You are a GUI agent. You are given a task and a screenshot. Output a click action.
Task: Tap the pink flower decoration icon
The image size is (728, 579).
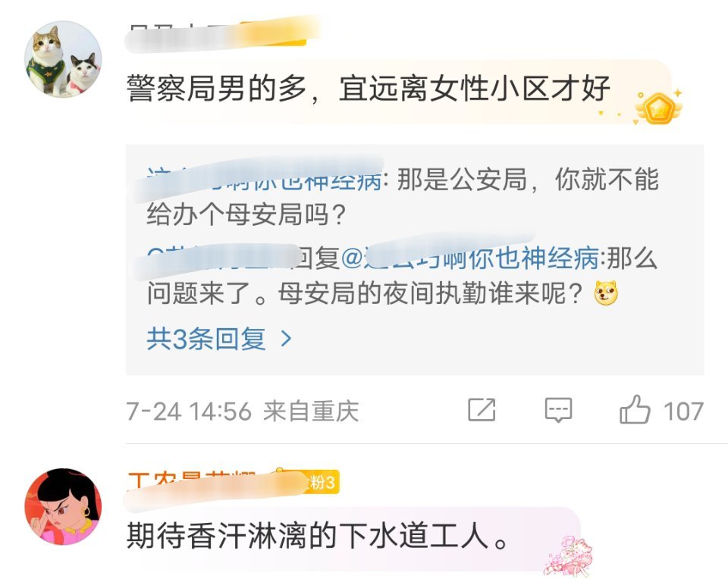[x=569, y=555]
